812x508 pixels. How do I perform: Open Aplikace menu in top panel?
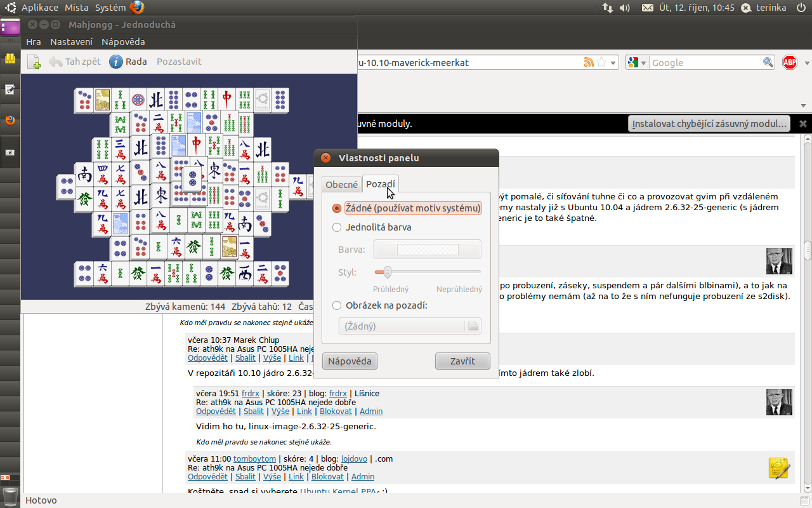click(40, 8)
